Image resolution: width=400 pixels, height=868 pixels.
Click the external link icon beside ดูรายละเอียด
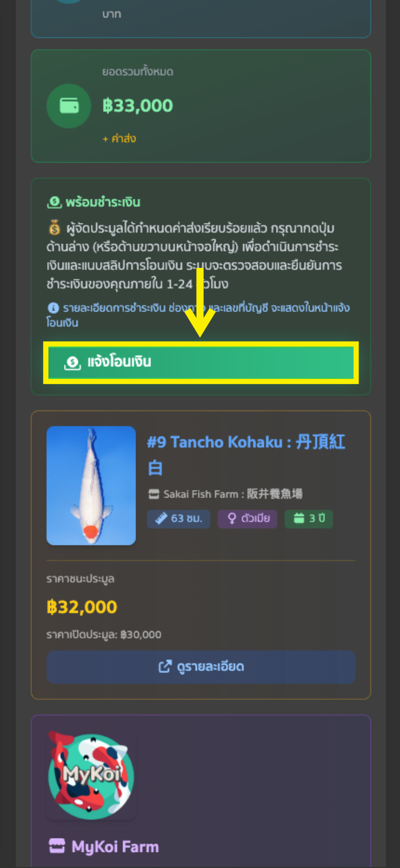pos(164,666)
